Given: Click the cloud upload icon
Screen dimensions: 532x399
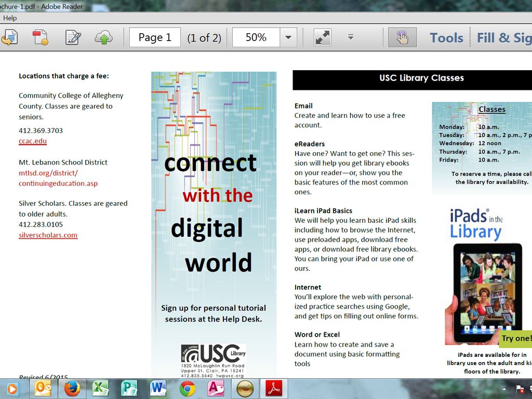Looking at the screenshot, I should 104,37.
